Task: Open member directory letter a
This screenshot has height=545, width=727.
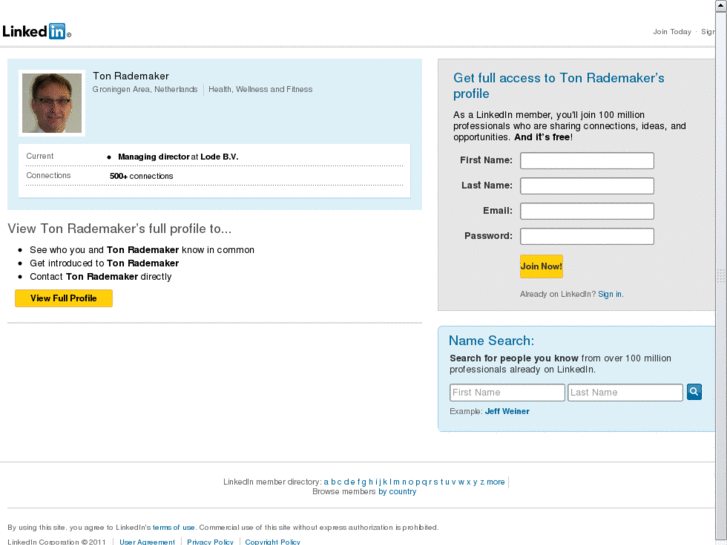Action: [x=326, y=482]
